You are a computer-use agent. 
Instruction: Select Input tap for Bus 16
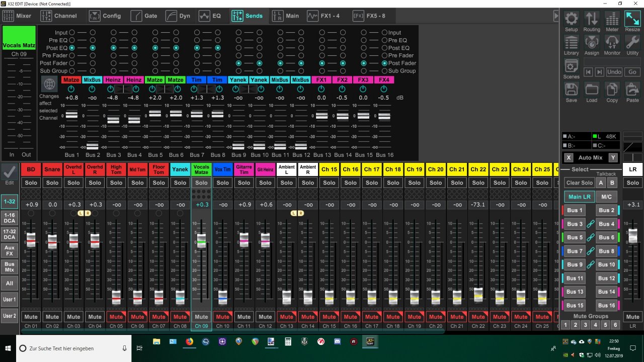pos(384,32)
